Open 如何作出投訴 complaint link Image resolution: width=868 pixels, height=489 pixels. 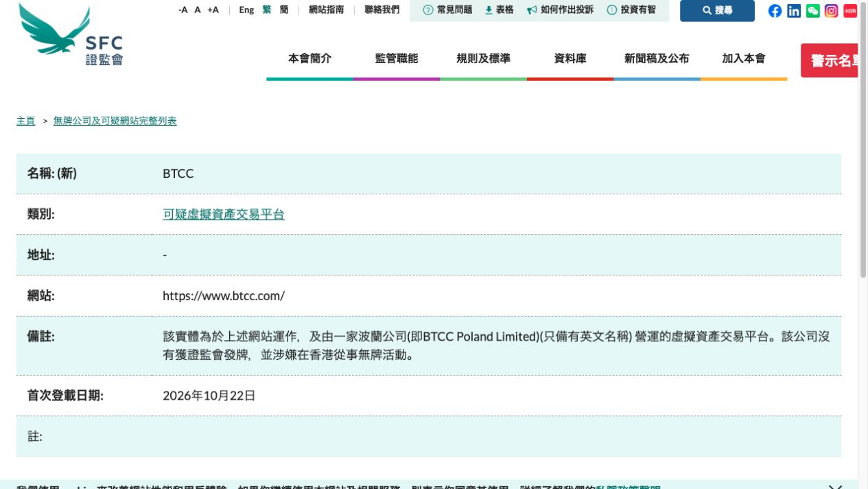(x=560, y=10)
